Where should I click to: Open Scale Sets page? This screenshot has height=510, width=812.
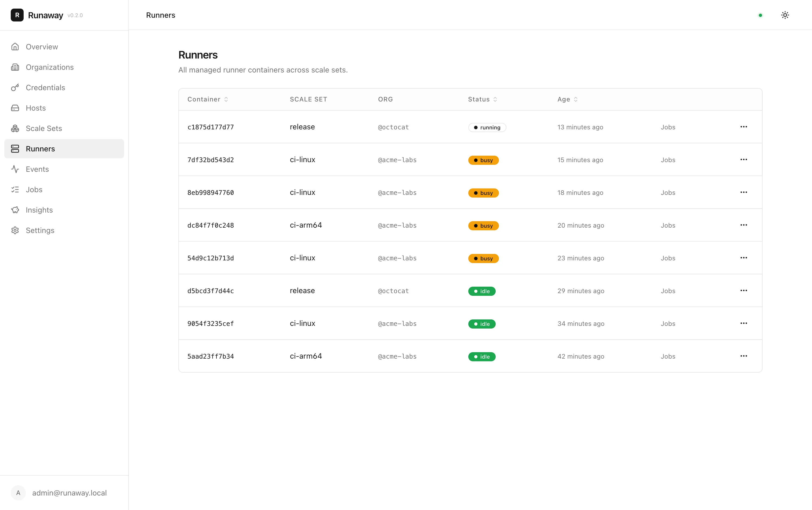click(64, 128)
